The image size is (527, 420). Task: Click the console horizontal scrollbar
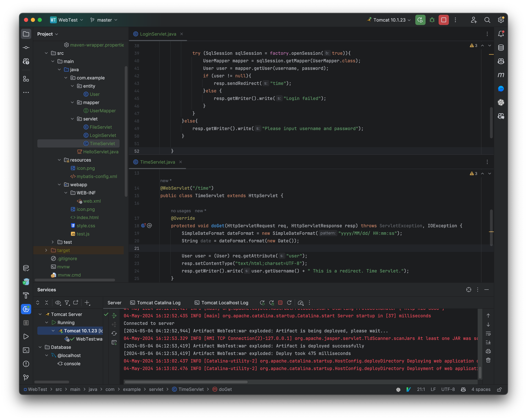point(186,382)
